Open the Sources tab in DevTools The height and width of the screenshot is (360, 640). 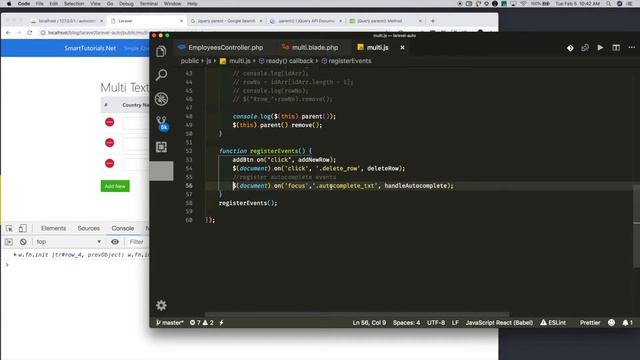[x=89, y=228]
